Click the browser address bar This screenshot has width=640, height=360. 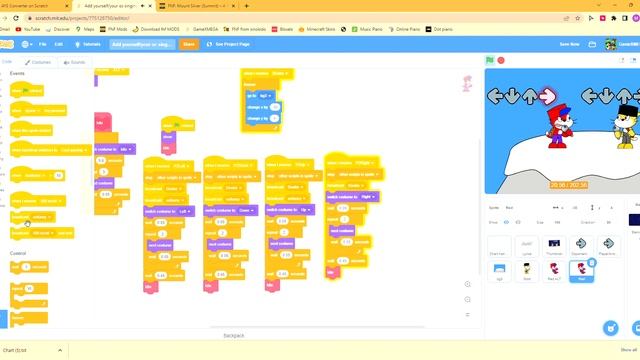point(294,18)
